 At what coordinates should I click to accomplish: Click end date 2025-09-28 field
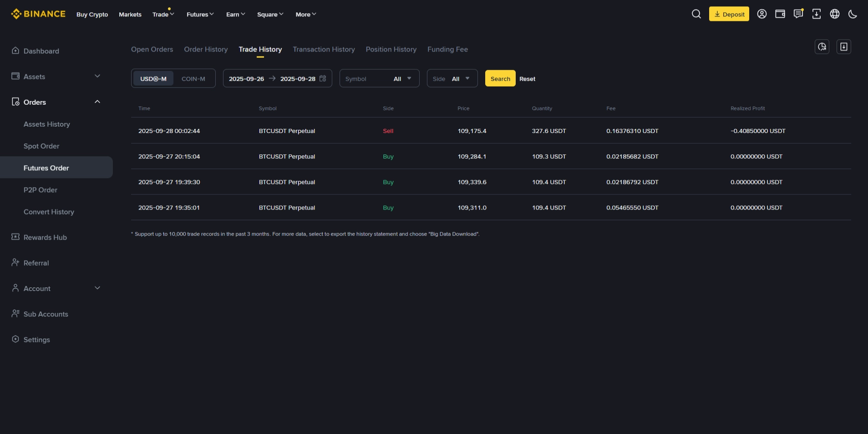pyautogui.click(x=298, y=79)
